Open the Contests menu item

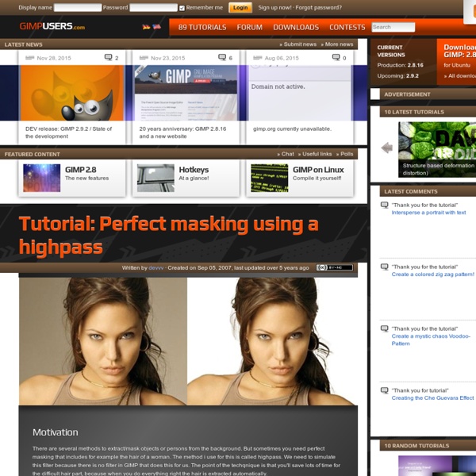tap(347, 27)
